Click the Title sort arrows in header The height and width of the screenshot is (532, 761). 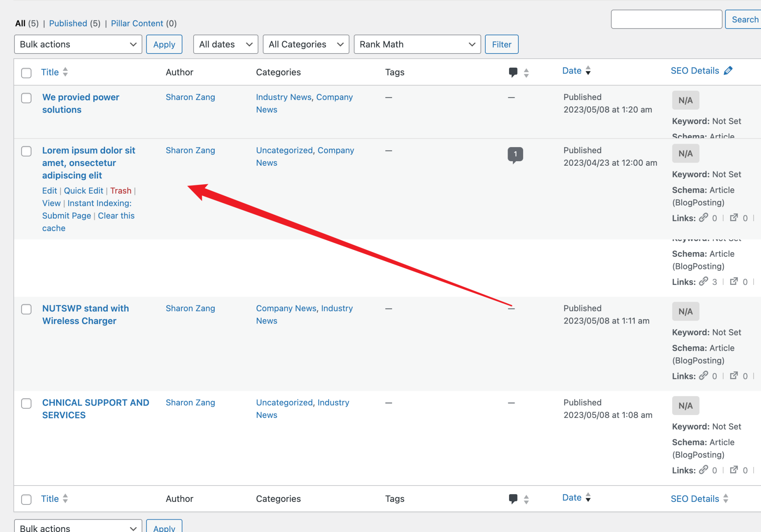65,72
